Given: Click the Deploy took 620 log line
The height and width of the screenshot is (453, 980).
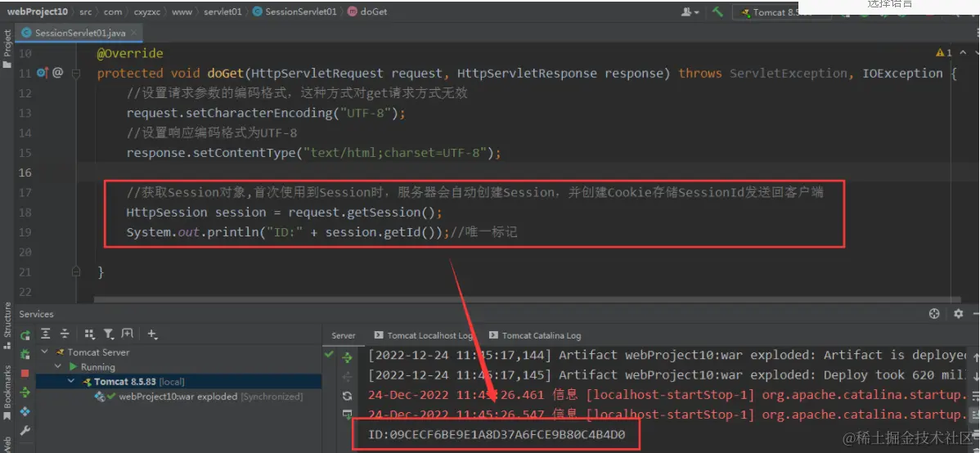Looking at the screenshot, I should (x=668, y=375).
